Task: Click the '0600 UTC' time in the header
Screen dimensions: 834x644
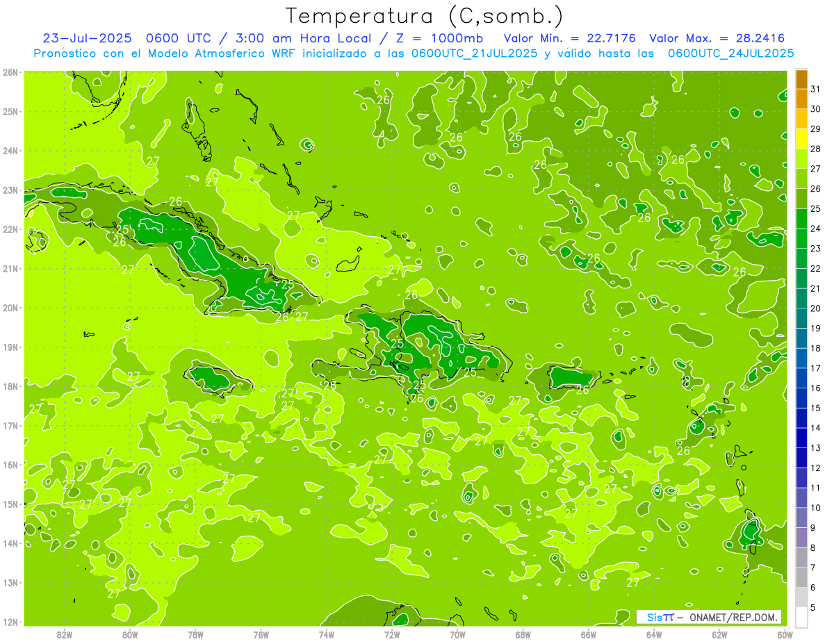Action: [179, 39]
